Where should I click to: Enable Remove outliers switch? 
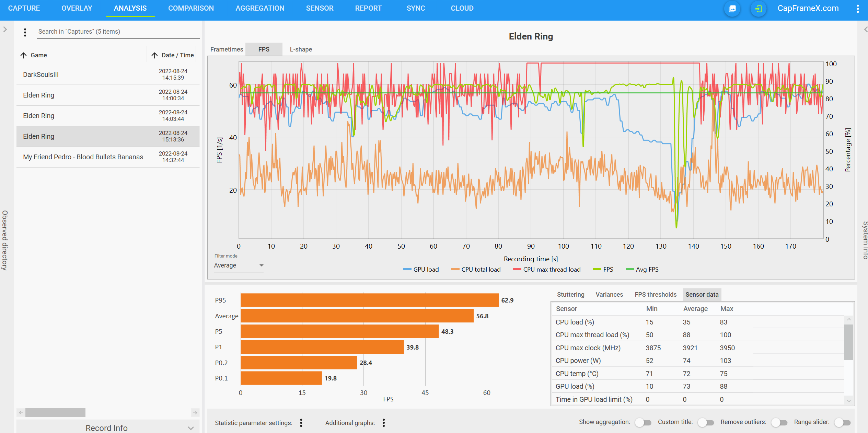point(779,422)
